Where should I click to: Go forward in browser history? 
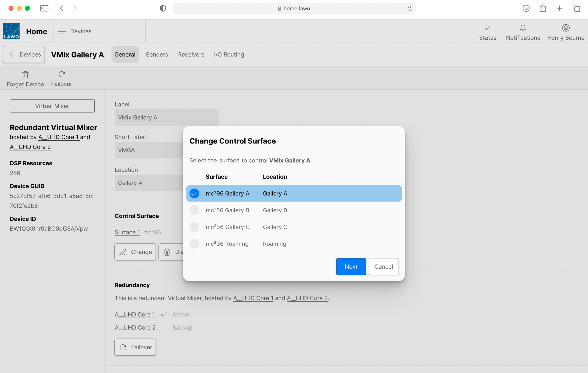[75, 8]
